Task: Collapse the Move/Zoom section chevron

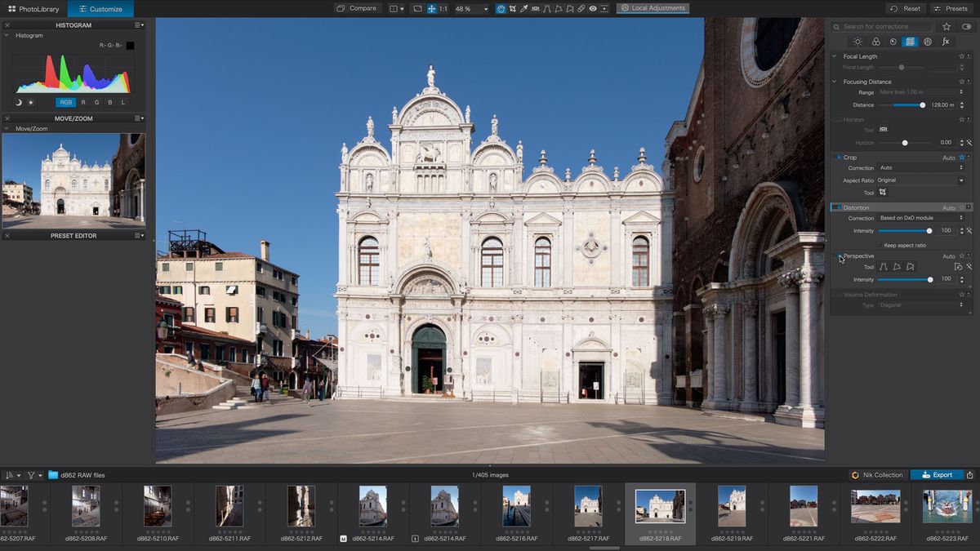Action: (x=7, y=128)
